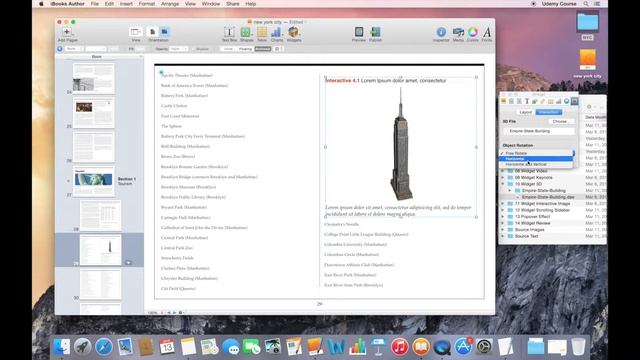The image size is (640, 360).
Task: Open the Media browser from the toolbar
Action: (458, 32)
